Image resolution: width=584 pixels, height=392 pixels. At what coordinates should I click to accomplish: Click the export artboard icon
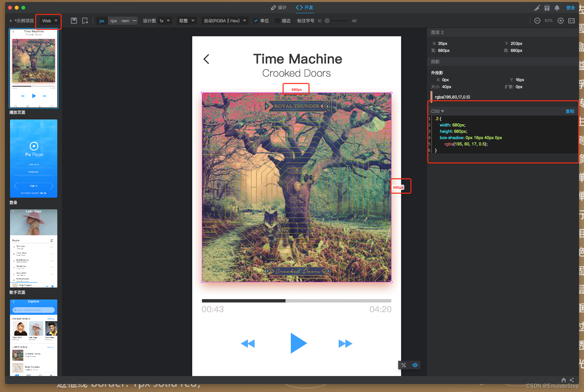[x=85, y=21]
